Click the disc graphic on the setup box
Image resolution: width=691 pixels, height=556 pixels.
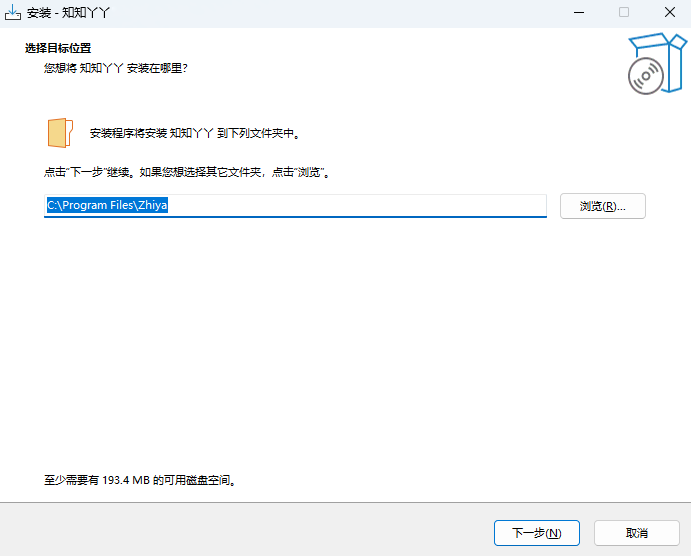[x=645, y=76]
